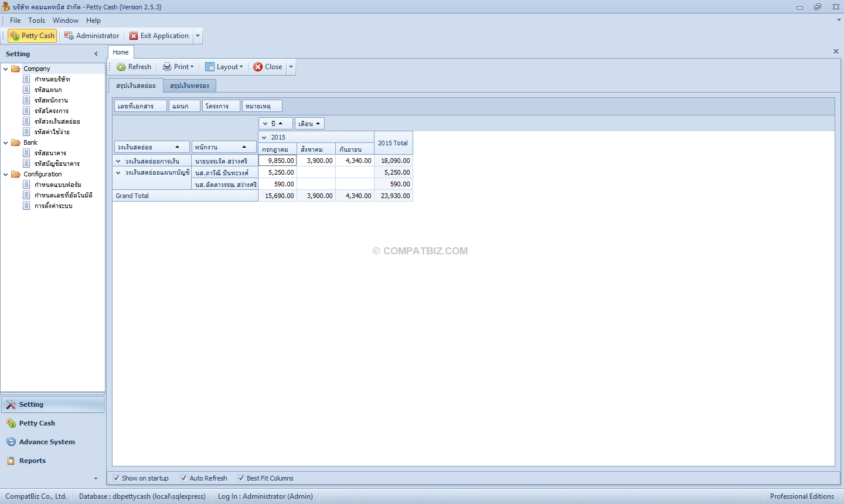Collapse the 2015 year column group
This screenshot has height=504, width=844.
pyautogui.click(x=265, y=137)
